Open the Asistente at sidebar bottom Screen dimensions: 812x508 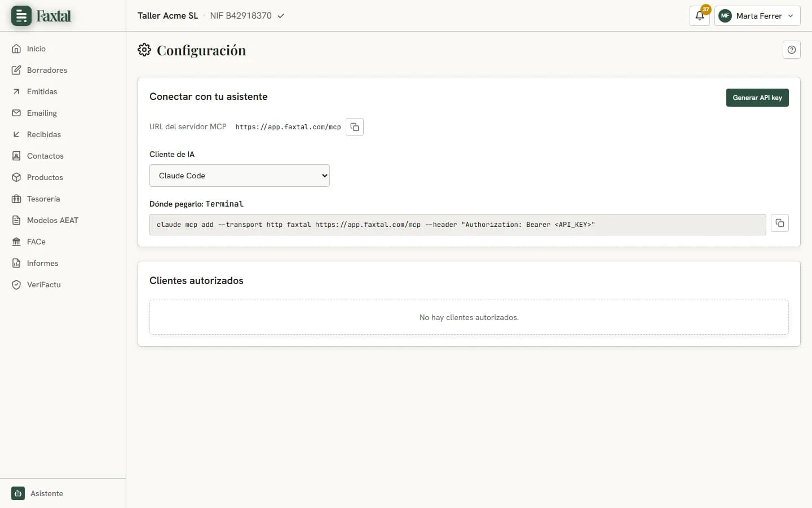pyautogui.click(x=47, y=493)
